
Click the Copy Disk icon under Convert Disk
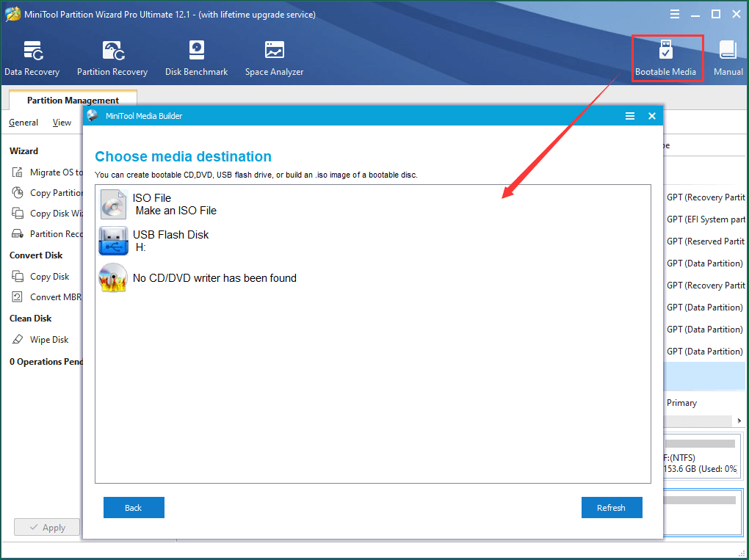click(18, 277)
